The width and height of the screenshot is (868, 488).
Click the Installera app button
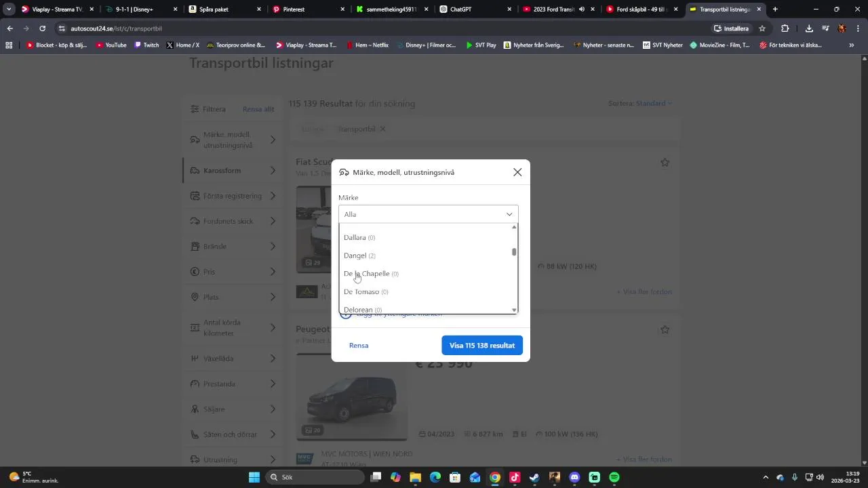(731, 28)
